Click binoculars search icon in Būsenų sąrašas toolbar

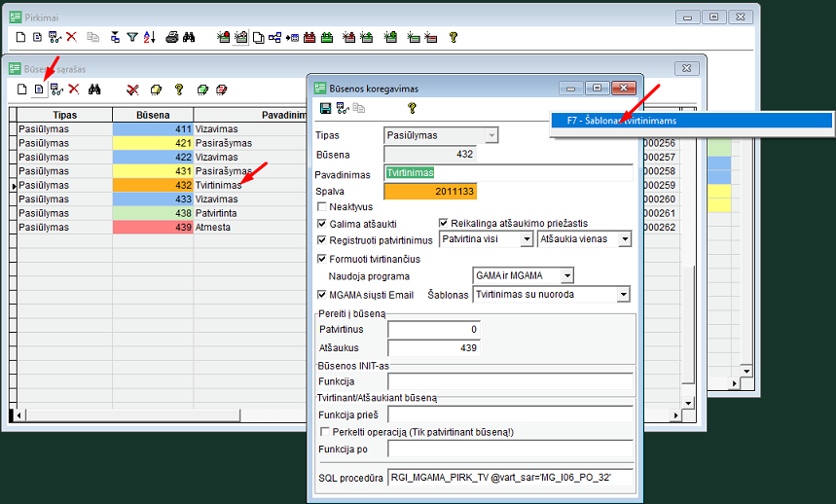pos(95,90)
